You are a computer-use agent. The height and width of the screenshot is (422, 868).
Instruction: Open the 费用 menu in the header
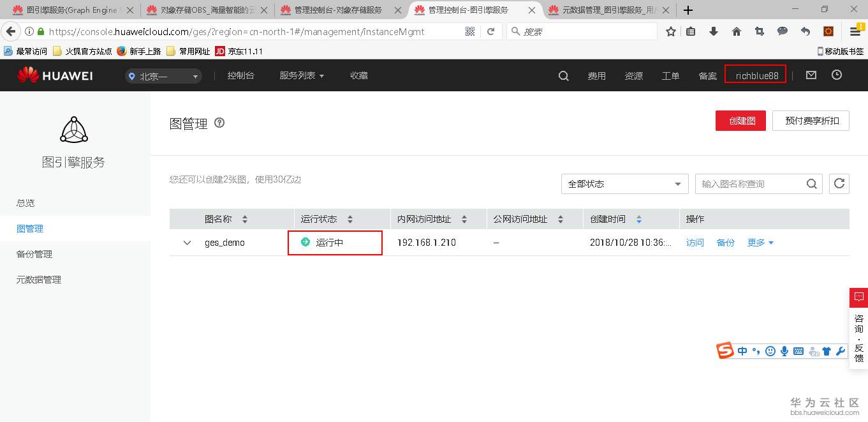597,76
